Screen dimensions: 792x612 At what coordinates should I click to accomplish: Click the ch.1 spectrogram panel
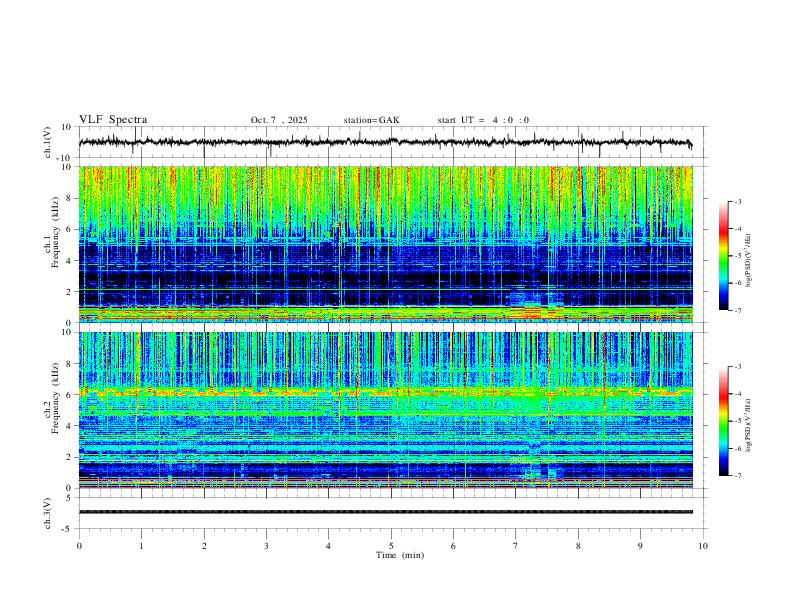tap(385, 244)
